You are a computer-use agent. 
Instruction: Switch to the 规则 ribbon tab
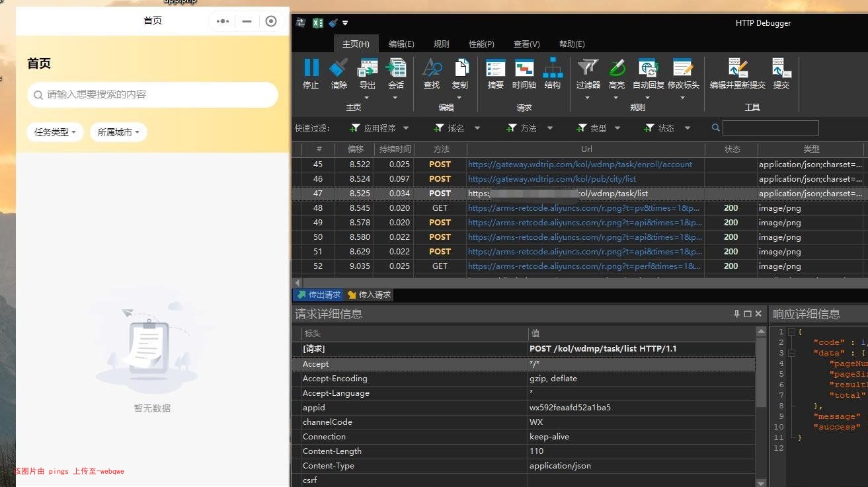pyautogui.click(x=442, y=44)
